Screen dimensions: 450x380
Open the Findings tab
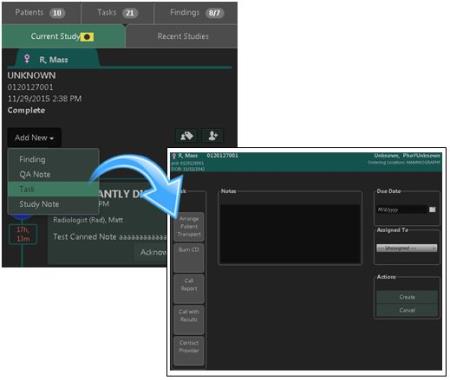(x=196, y=13)
